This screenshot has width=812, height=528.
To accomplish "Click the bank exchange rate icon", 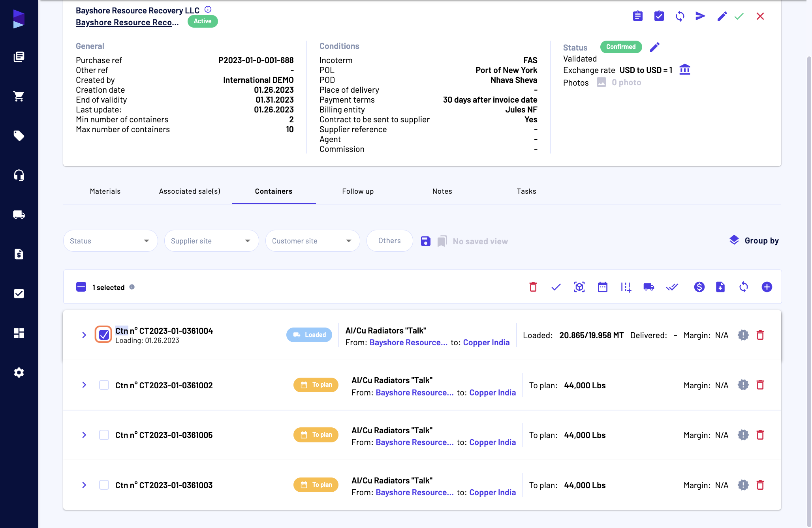I will click(684, 69).
